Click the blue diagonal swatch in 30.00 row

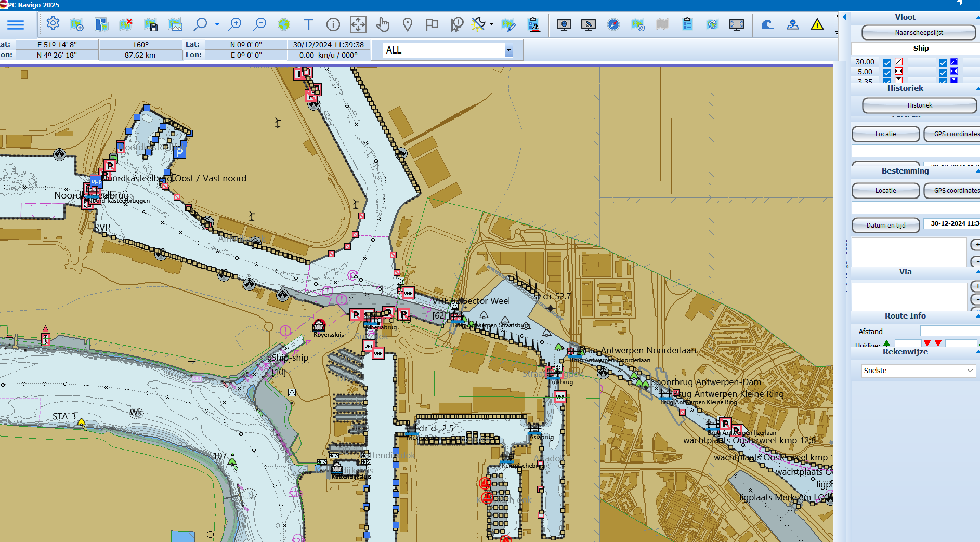pos(953,62)
